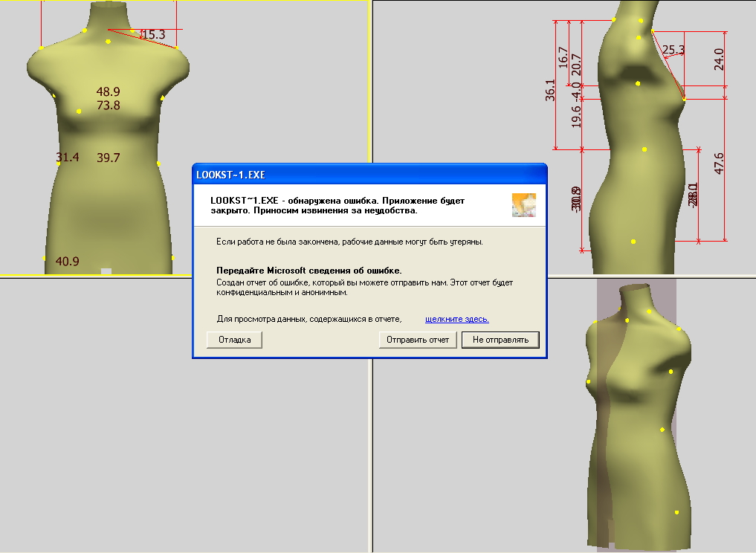The width and height of the screenshot is (756, 553).
Task: Click the yellow neck-base point on the front view
Action: (108, 42)
